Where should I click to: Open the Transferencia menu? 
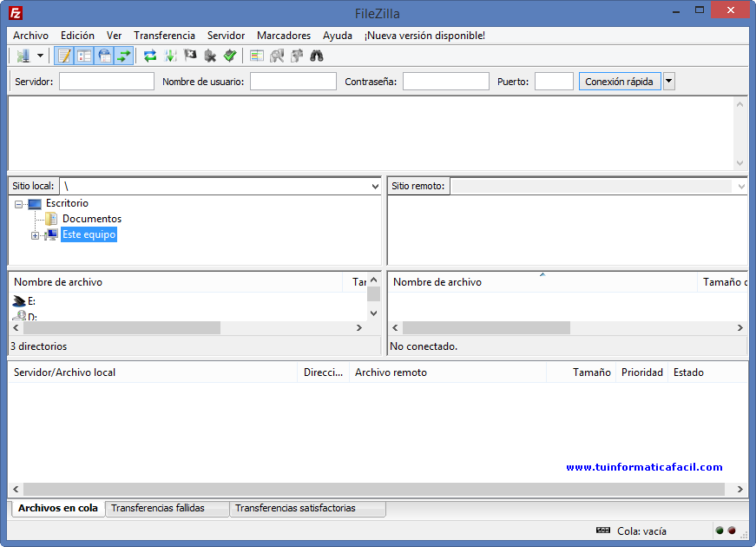pos(164,36)
